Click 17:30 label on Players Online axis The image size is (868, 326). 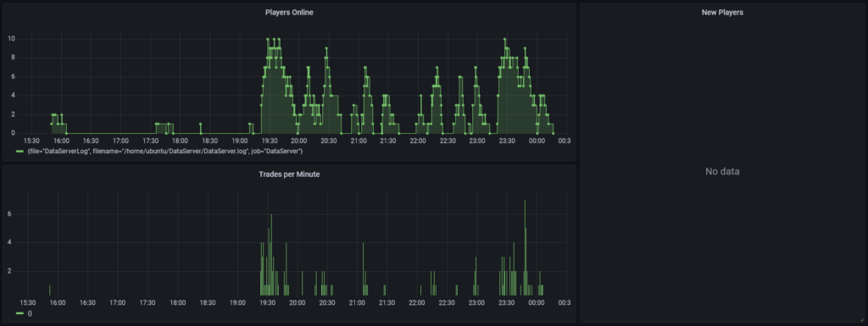(150, 141)
